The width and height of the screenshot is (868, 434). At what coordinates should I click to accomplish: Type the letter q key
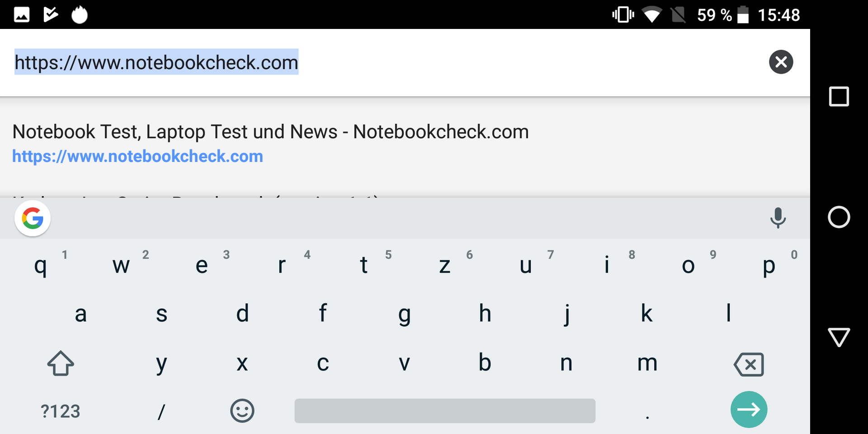point(41,265)
